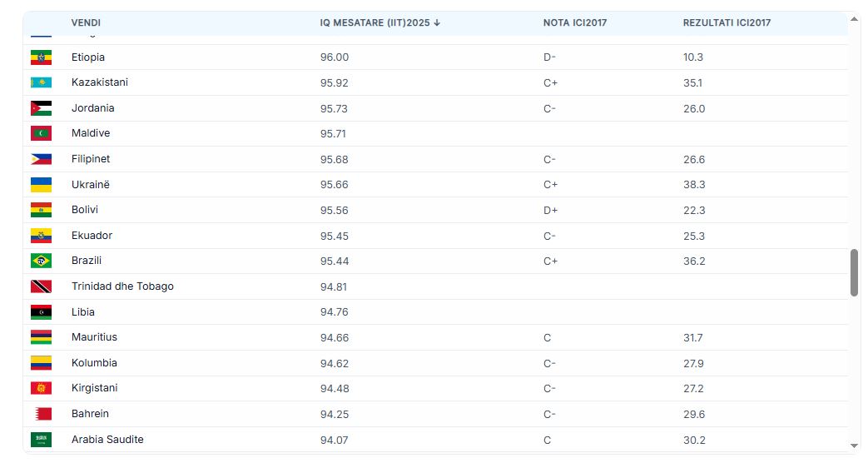Click the Maldives flag icon

41,133
